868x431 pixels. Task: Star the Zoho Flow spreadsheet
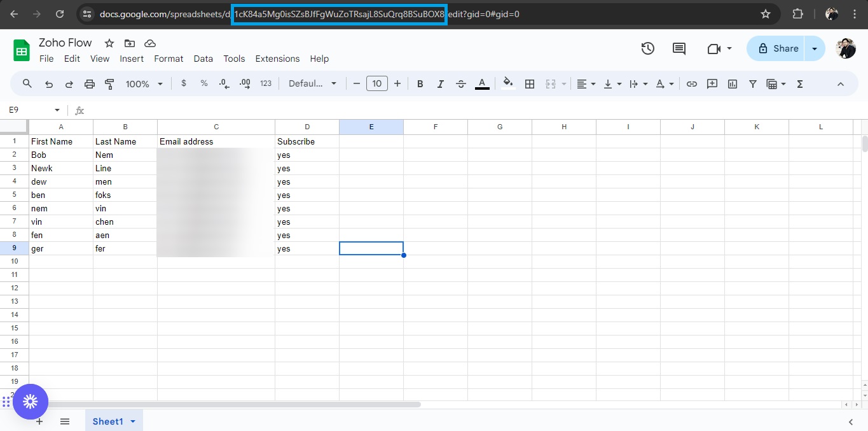point(108,43)
